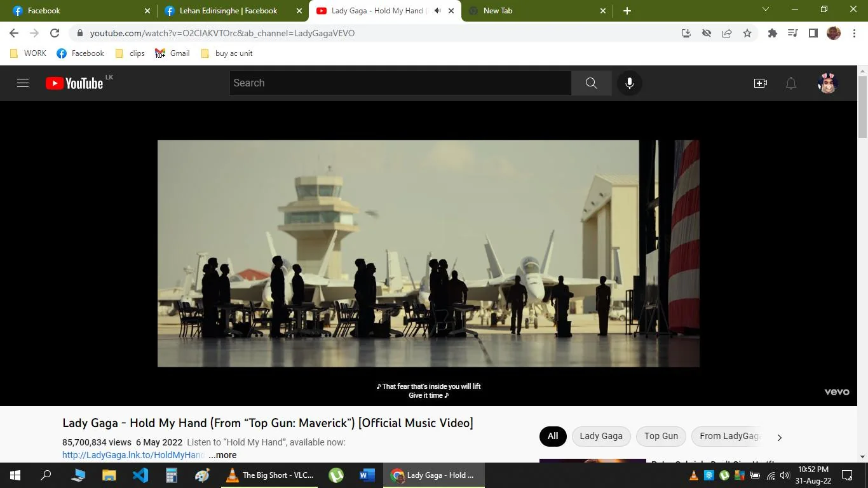Open taskbar clock and date
The image size is (868, 488).
813,475
